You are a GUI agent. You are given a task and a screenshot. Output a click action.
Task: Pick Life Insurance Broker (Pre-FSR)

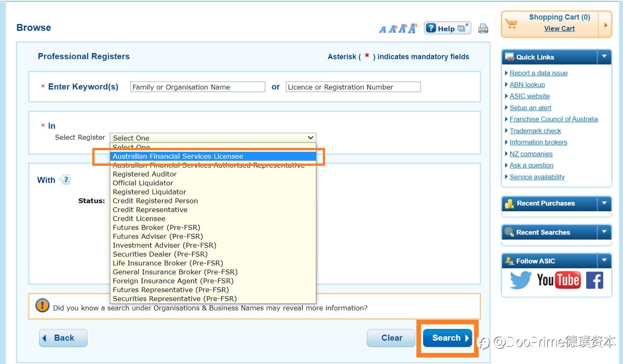(x=213, y=263)
